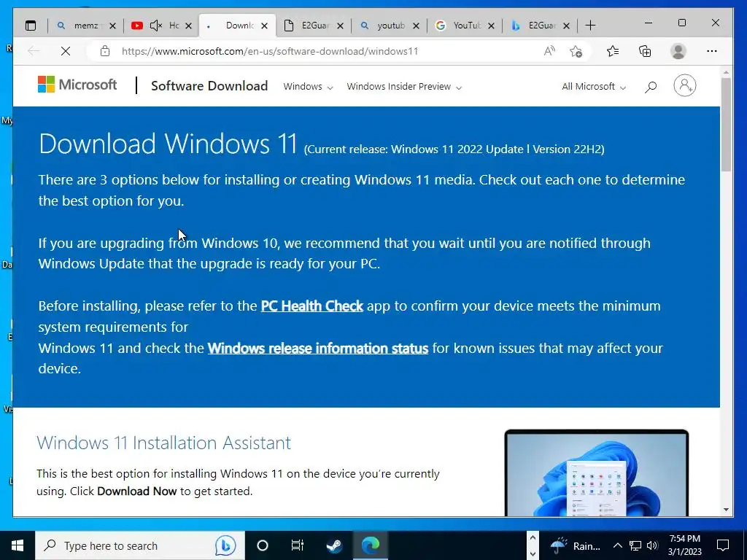Open the notifications action center

coord(723,545)
